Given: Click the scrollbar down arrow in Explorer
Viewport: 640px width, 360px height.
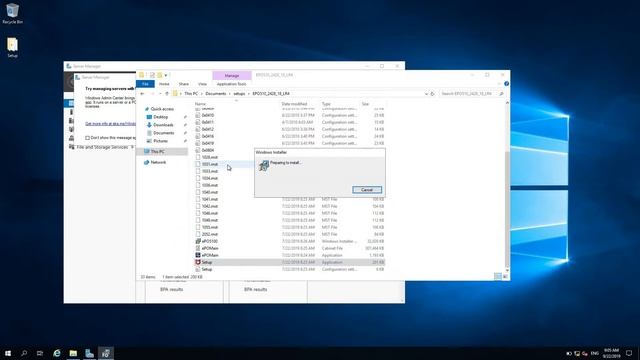Looking at the screenshot, I should [507, 270].
